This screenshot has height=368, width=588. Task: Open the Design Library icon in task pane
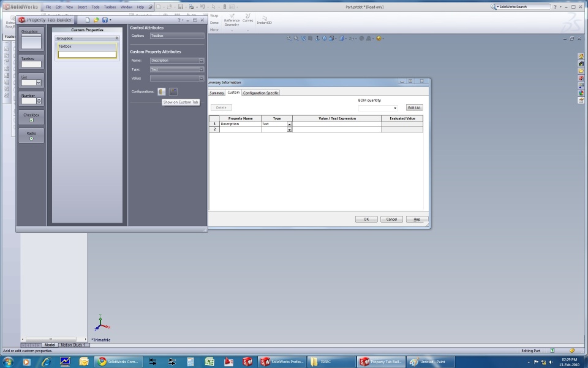(581, 64)
